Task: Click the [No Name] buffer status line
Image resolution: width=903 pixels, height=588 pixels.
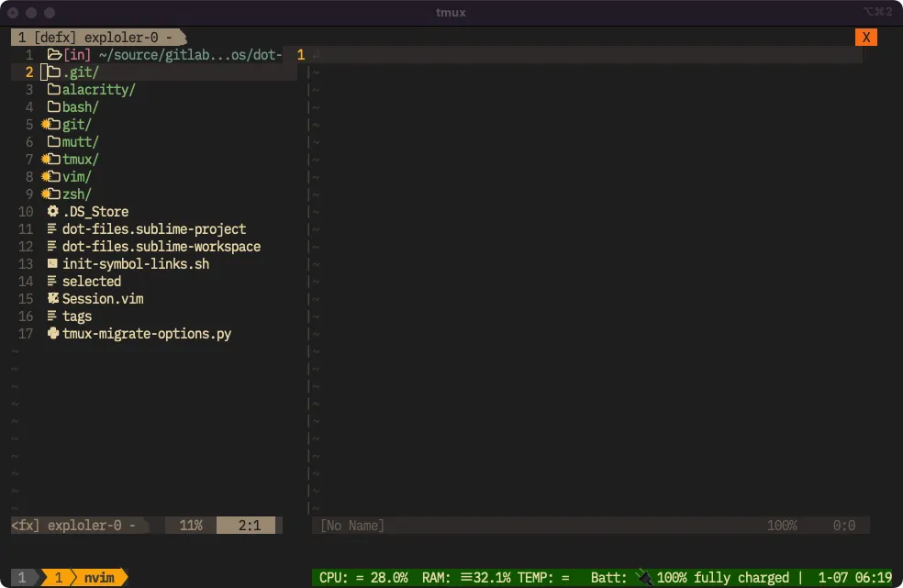Action: coord(352,526)
